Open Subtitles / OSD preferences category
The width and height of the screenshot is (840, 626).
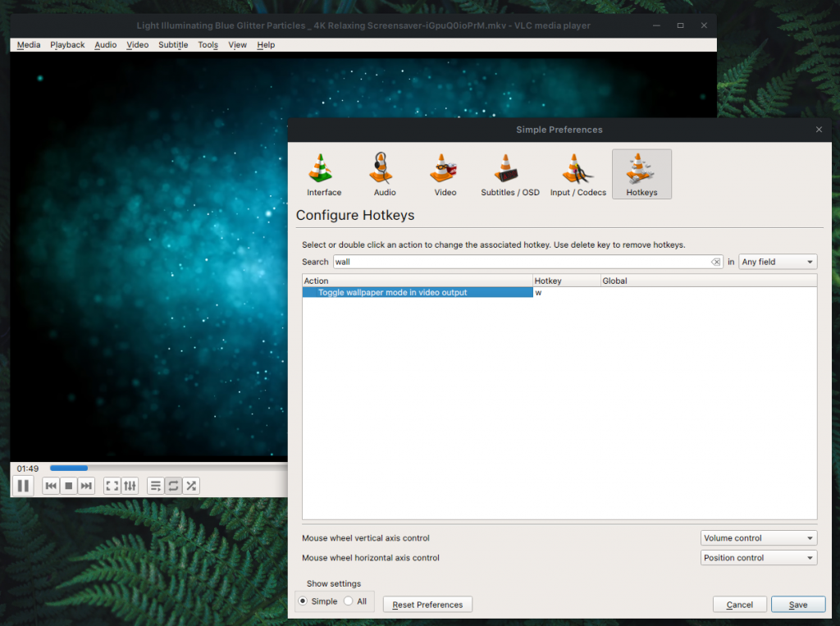510,175
